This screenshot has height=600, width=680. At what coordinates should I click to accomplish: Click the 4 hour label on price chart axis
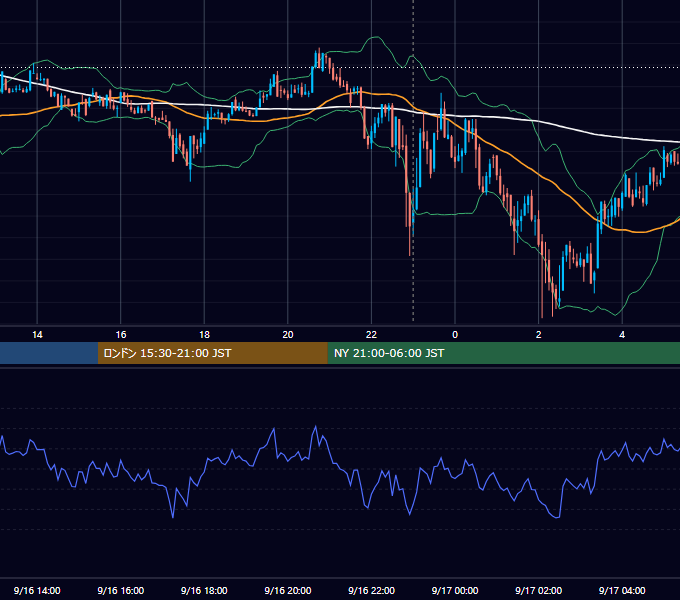click(622, 335)
